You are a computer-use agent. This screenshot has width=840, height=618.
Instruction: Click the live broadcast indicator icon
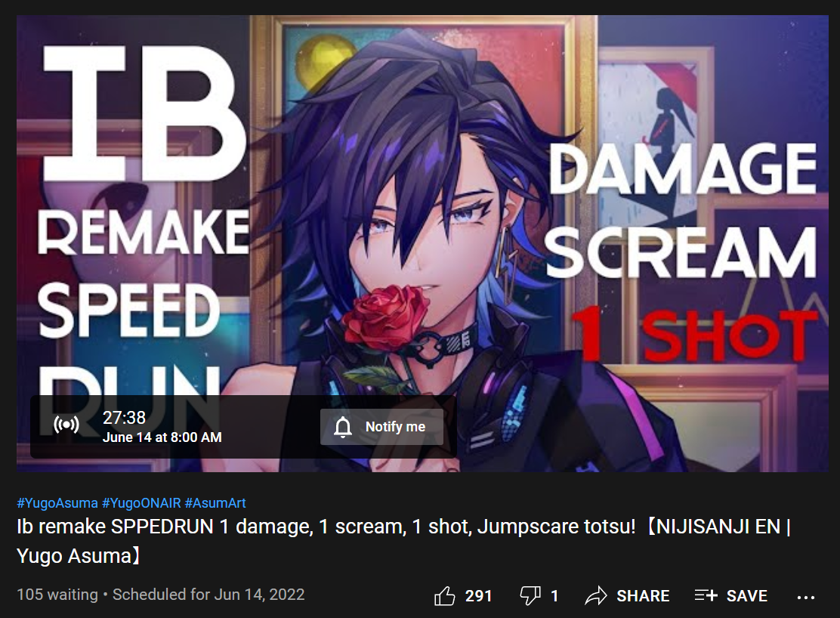point(66,425)
